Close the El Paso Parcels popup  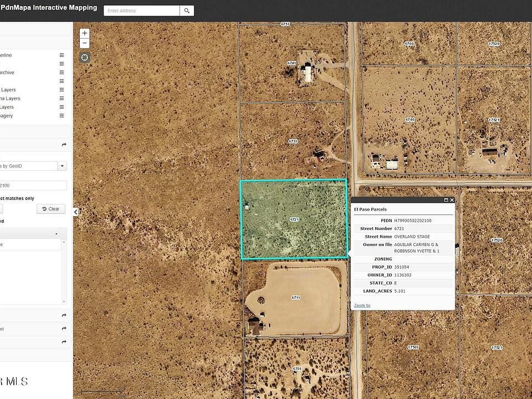click(452, 200)
